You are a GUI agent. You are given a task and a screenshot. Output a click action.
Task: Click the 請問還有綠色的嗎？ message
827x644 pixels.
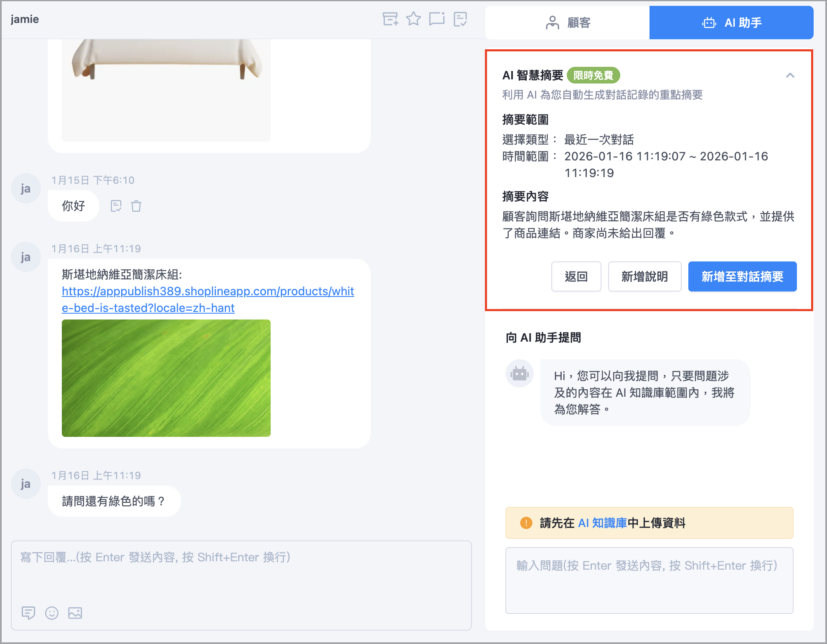coord(114,501)
